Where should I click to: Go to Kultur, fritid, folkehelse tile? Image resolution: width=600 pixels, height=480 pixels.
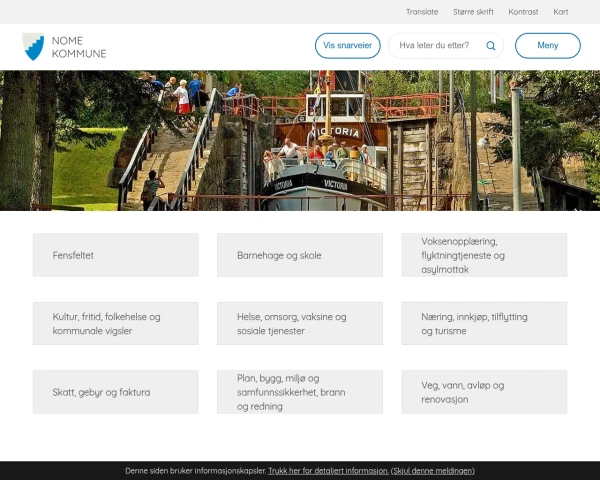click(x=115, y=323)
